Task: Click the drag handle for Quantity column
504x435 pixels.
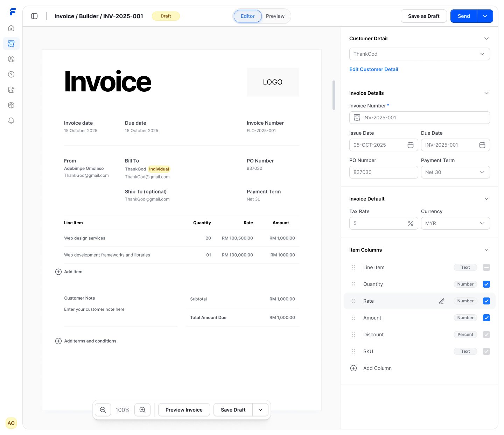Action: point(353,284)
